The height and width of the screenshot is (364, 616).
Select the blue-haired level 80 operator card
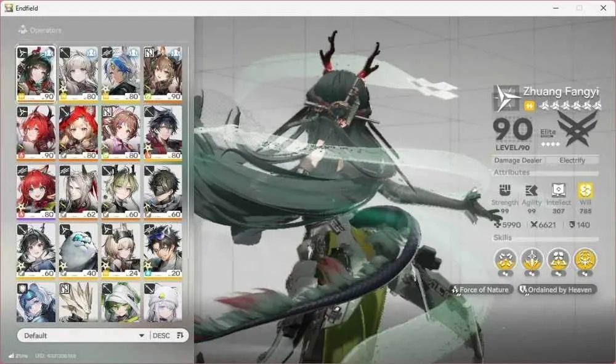121,74
